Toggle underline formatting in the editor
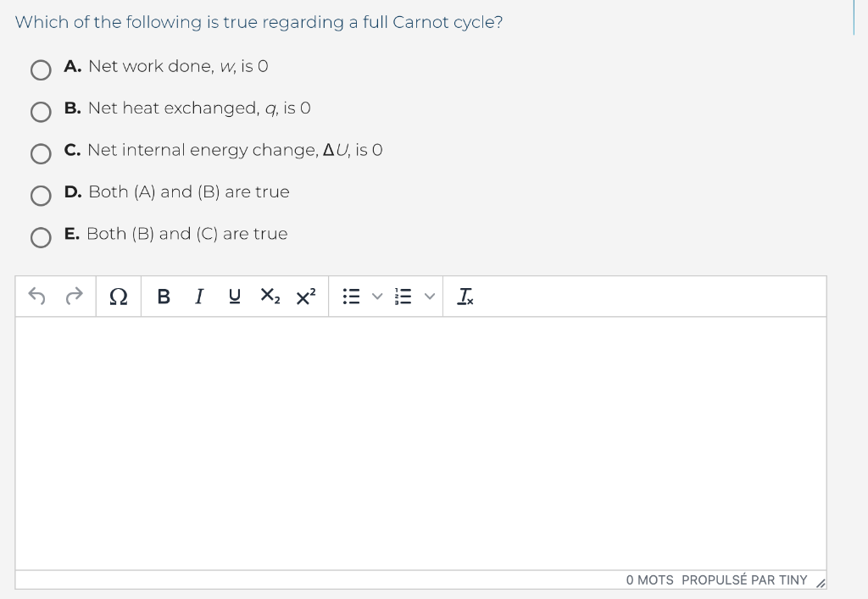Viewport: 868px width, 599px height. [x=234, y=296]
